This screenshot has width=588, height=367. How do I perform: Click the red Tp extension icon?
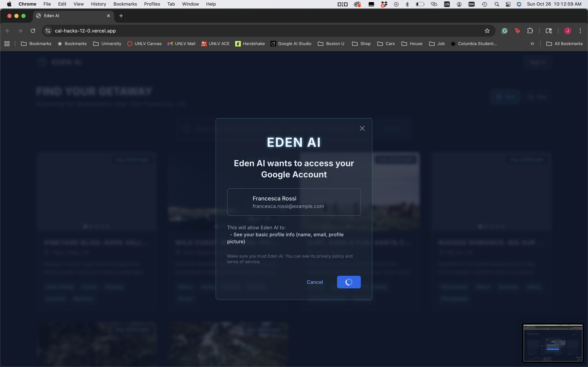(x=517, y=31)
